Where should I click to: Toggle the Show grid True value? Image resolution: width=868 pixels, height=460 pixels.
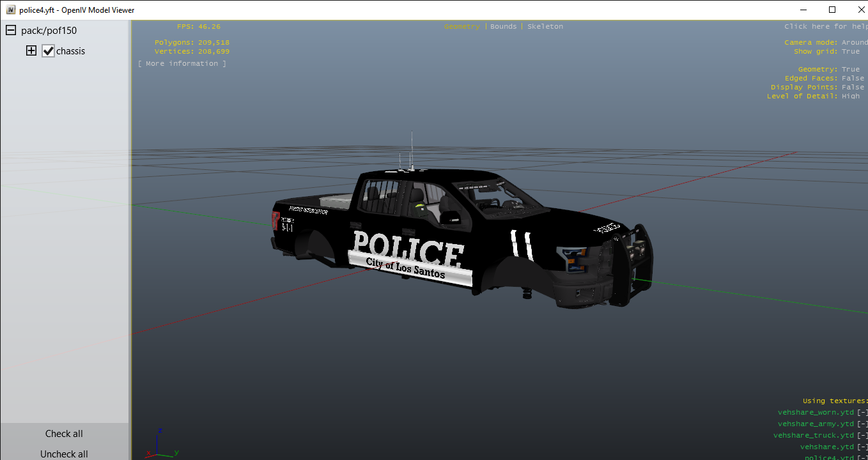tap(850, 52)
